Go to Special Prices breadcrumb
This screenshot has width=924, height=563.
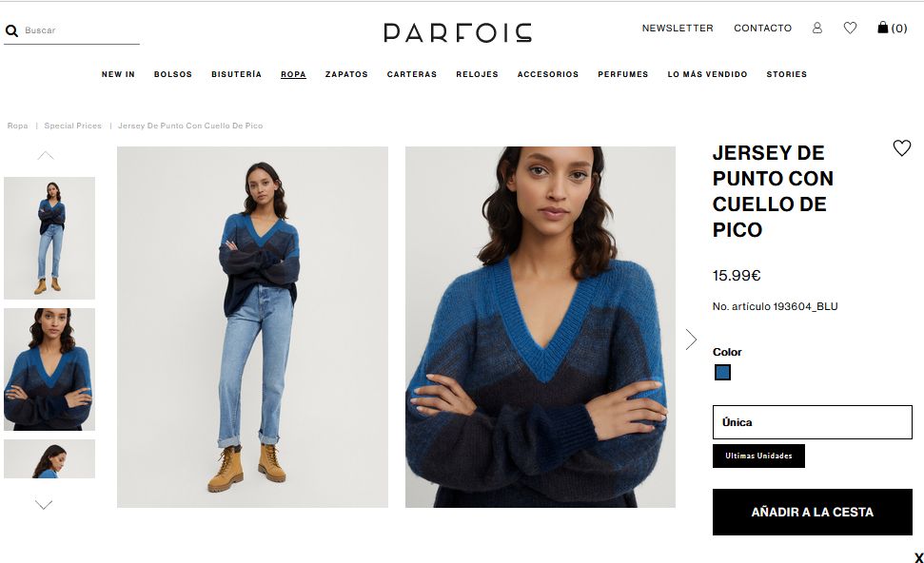point(72,126)
